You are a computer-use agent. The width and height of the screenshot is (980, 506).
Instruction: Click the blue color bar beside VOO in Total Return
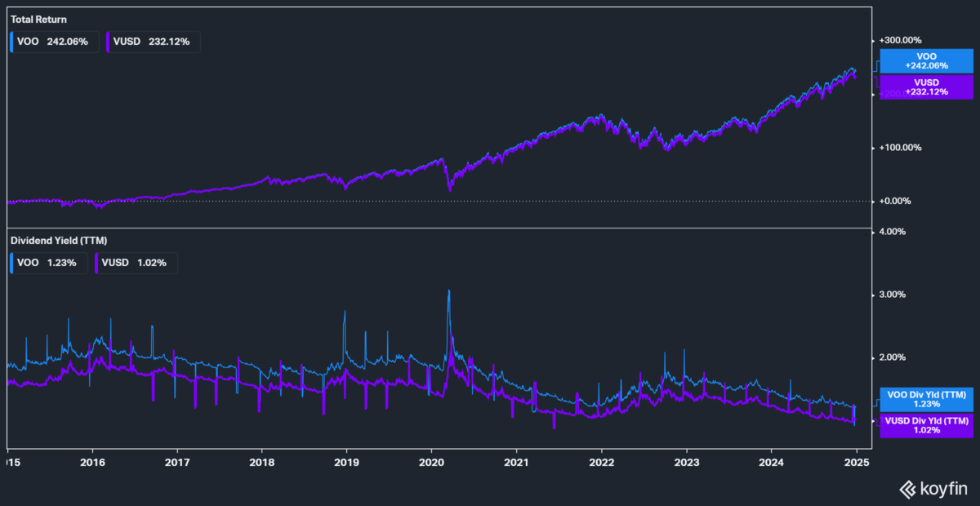(x=10, y=42)
